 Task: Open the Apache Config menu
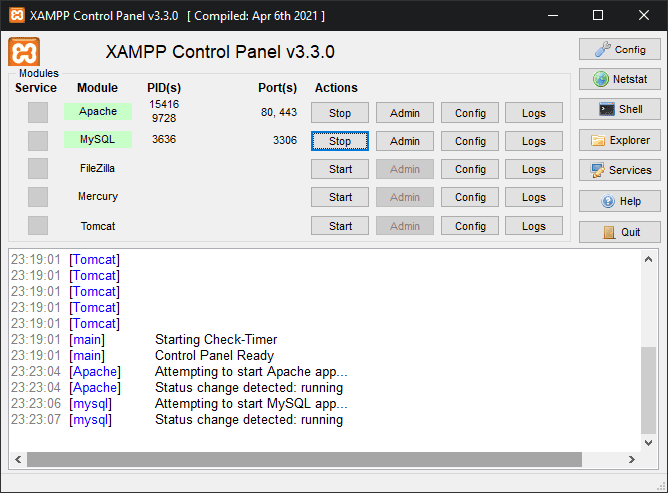pos(470,112)
